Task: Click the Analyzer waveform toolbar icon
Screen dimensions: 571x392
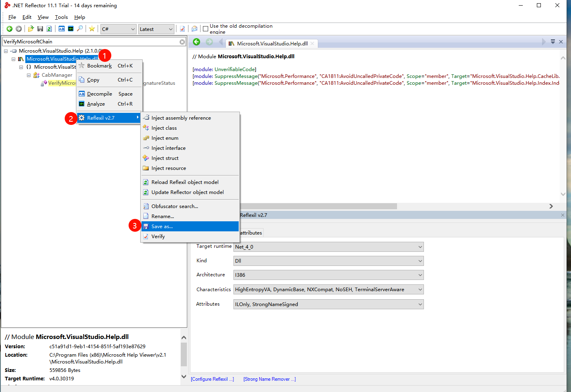Action: pos(71,29)
